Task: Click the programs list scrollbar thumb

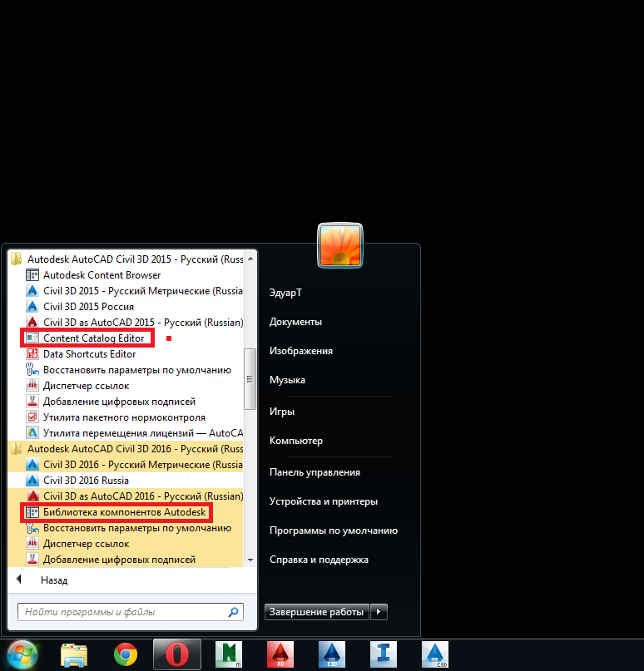Action: tap(250, 379)
